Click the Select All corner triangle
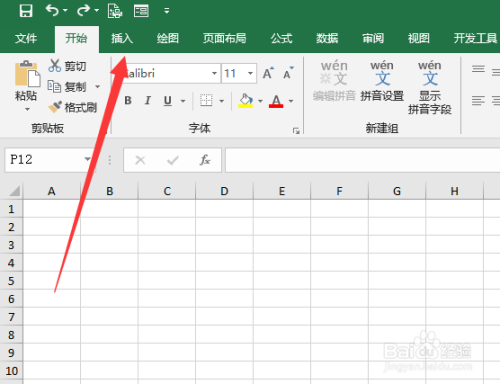Screen dimensions: 500x384 coord(15,191)
